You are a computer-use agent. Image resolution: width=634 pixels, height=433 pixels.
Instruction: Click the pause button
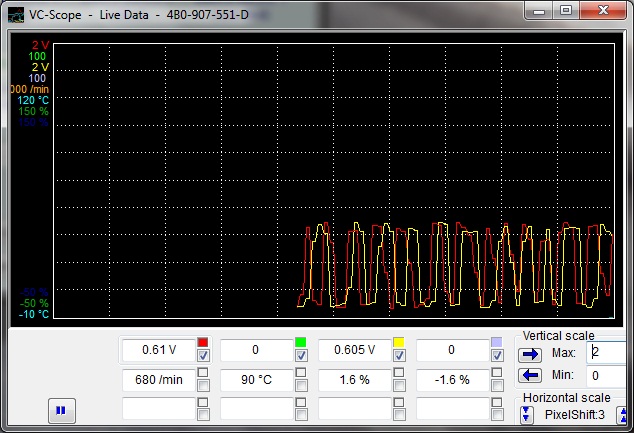tap(60, 410)
